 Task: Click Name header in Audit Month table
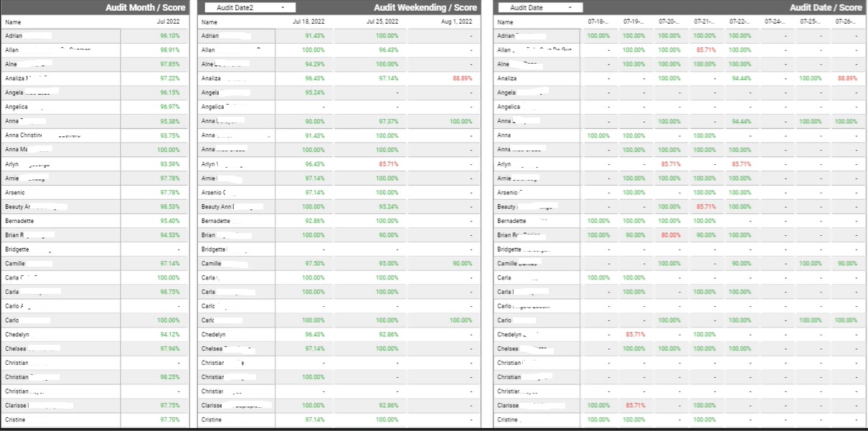(13, 22)
